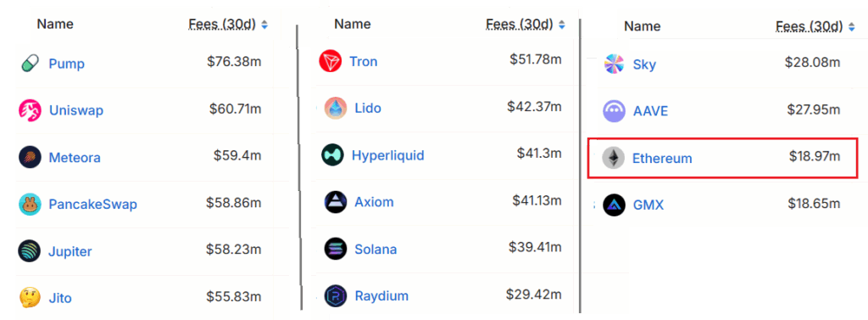Click the PancakeSwap bunny icon

point(30,205)
